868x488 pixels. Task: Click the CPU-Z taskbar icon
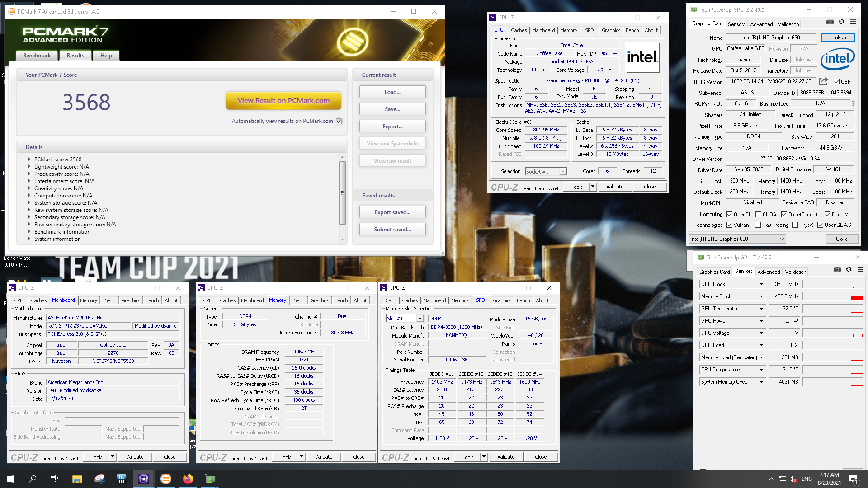tap(144, 479)
